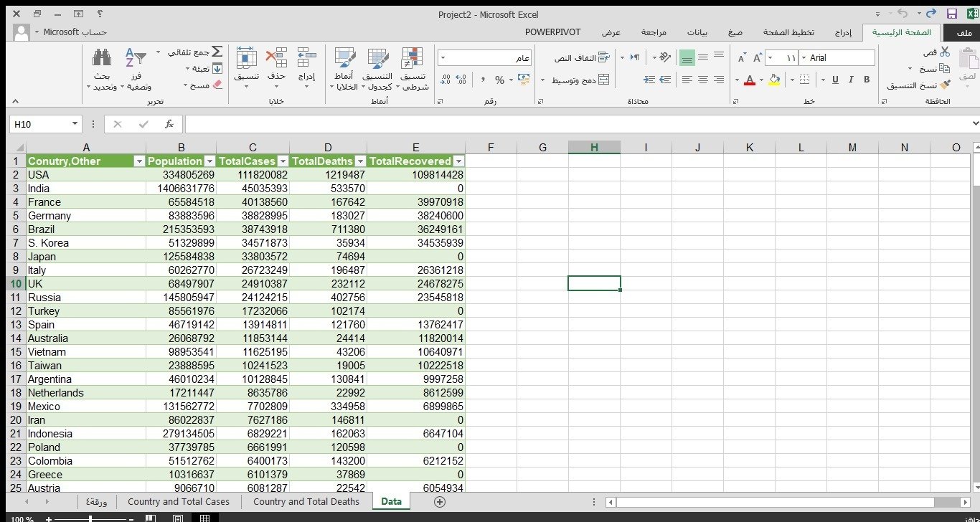Click the percent style icon
Viewport: 980px width, 522px height.
[x=499, y=80]
